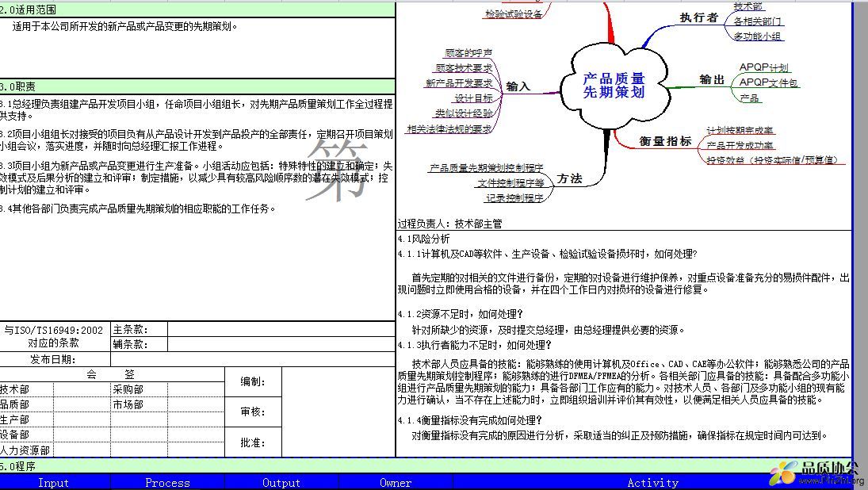Viewport: 868px width, 490px height.
Task: Select the blank signature cell beside "审核:"
Action: (338, 412)
